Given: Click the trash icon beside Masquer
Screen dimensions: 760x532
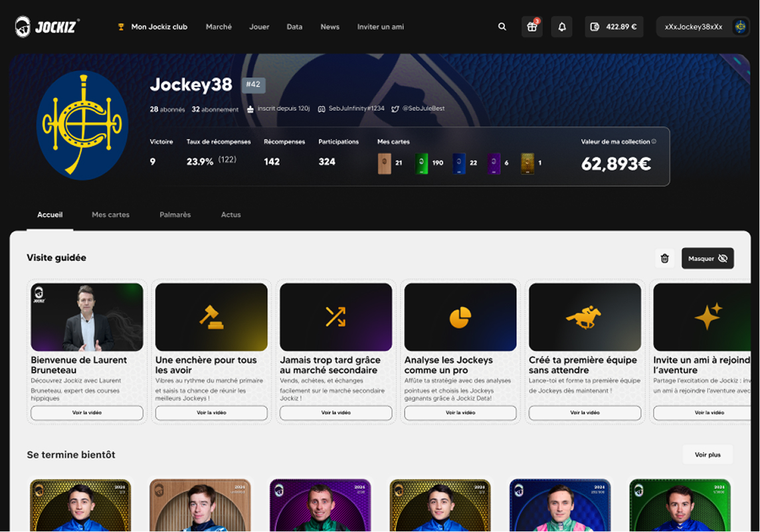Looking at the screenshot, I should point(665,258).
